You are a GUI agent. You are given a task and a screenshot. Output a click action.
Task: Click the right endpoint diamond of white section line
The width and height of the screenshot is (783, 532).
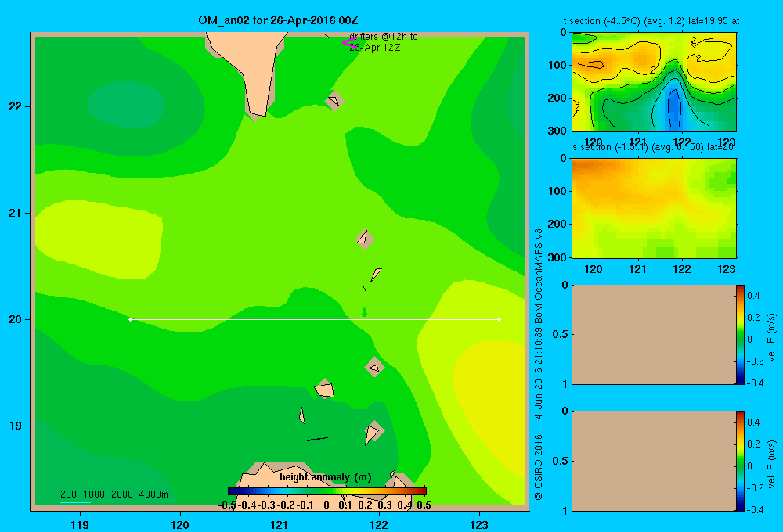pyautogui.click(x=500, y=319)
